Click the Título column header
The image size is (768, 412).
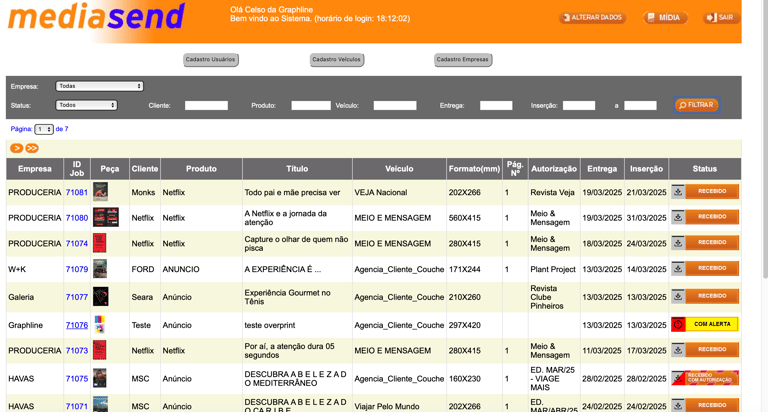(x=297, y=169)
